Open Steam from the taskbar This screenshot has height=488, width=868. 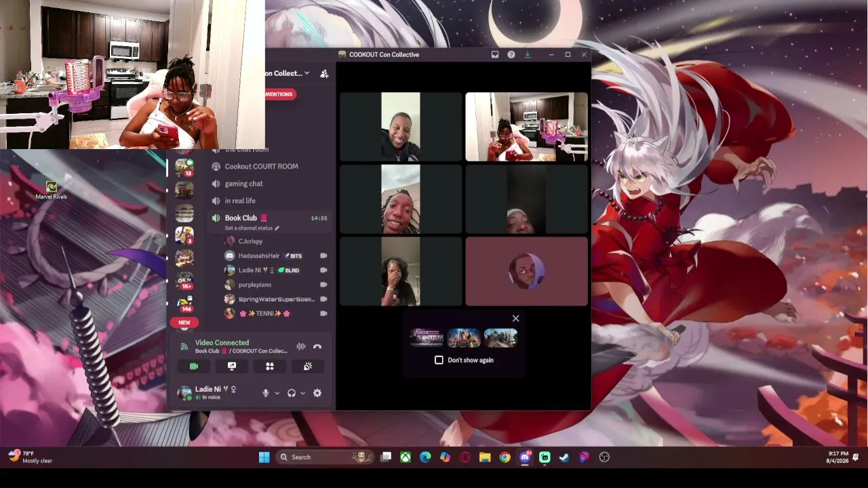(564, 457)
